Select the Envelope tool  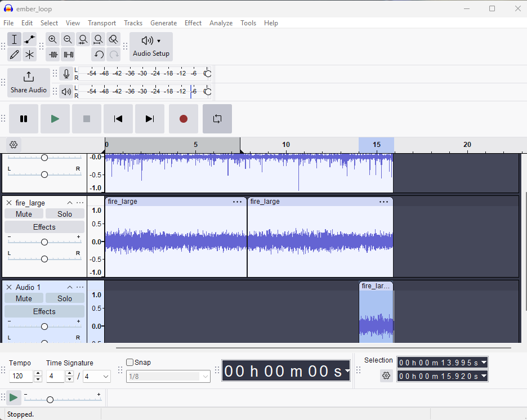point(30,39)
